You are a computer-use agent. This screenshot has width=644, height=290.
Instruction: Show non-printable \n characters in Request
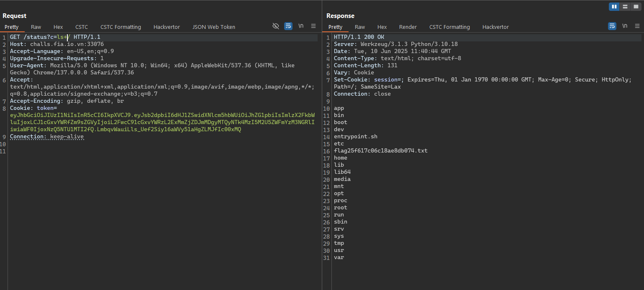[x=301, y=26]
